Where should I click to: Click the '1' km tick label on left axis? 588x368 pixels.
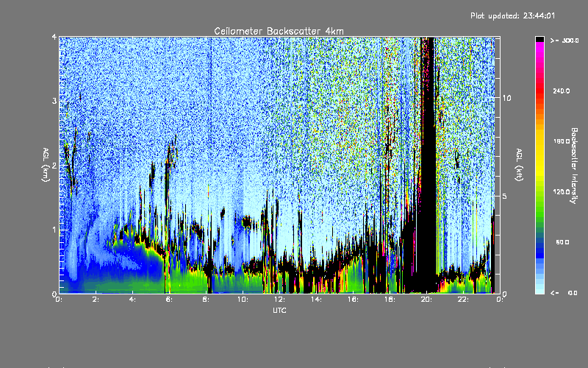(x=54, y=230)
